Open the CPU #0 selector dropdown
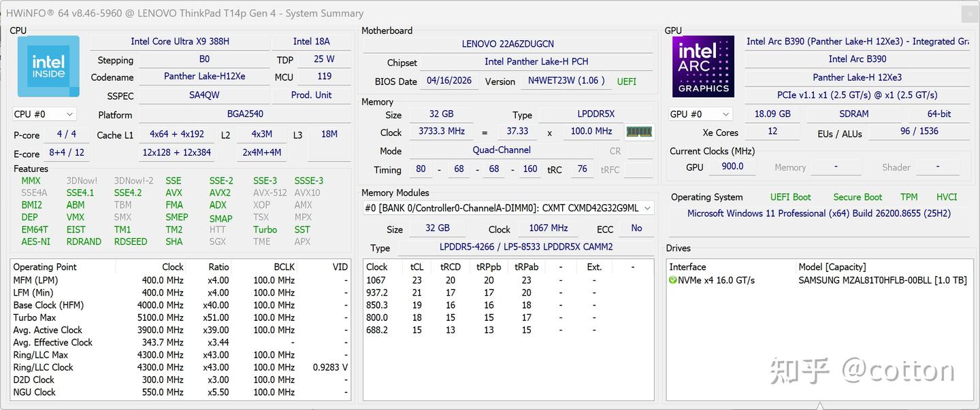The image size is (980, 410). point(44,114)
